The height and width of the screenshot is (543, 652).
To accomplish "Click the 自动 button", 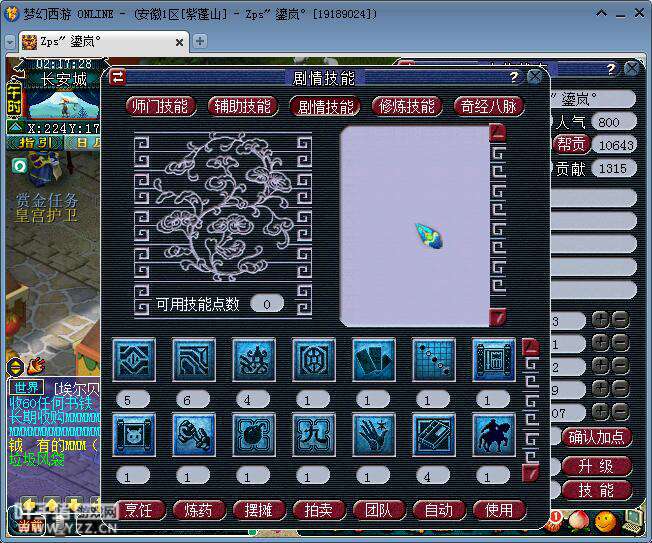I will point(439,510).
